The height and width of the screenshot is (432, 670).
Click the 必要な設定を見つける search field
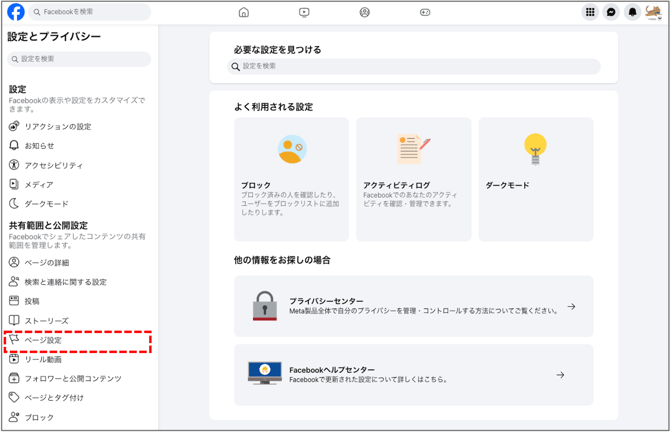414,66
